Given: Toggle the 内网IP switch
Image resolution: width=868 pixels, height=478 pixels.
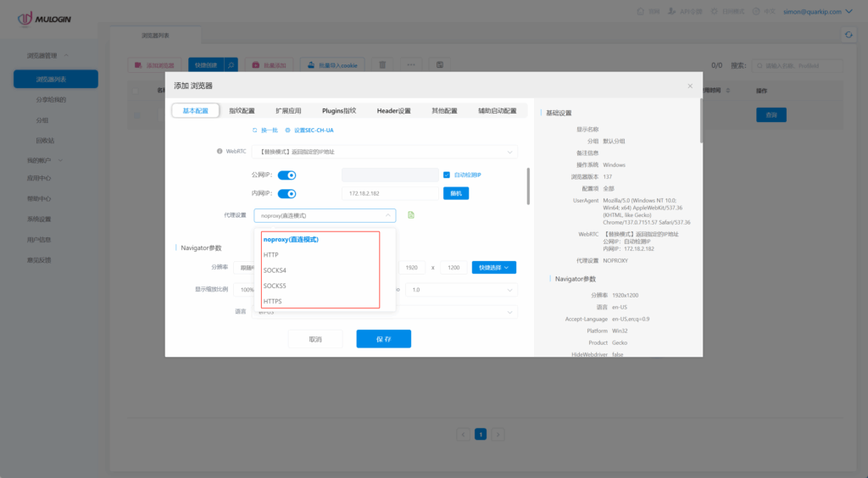Looking at the screenshot, I should [x=287, y=193].
